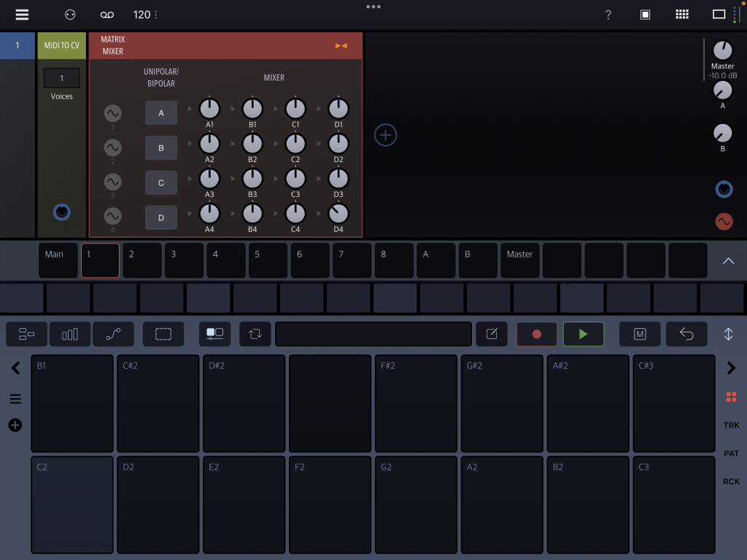747x560 pixels.
Task: Undo the last action
Action: pos(686,334)
